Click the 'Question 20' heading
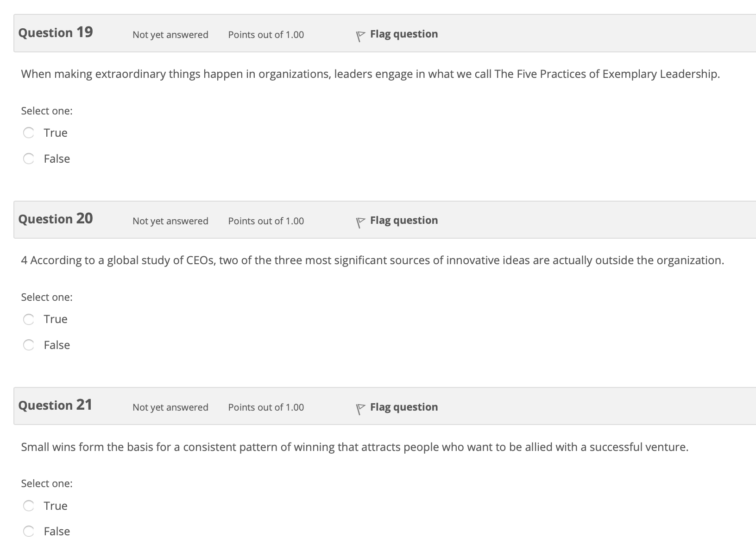 [x=56, y=219]
